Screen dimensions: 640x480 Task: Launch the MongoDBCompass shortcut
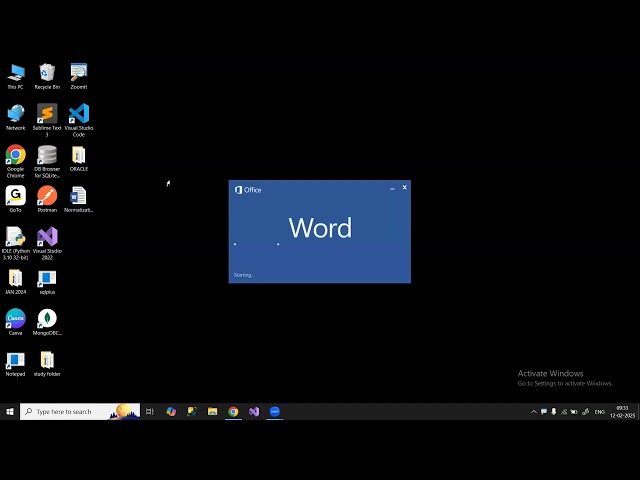tap(47, 322)
